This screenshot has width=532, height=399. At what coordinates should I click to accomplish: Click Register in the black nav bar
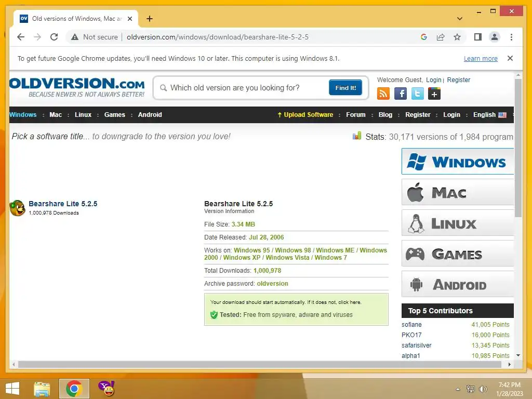[418, 115]
